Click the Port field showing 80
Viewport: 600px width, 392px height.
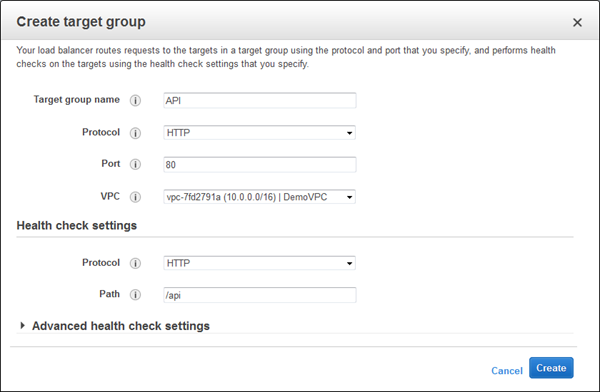click(260, 165)
